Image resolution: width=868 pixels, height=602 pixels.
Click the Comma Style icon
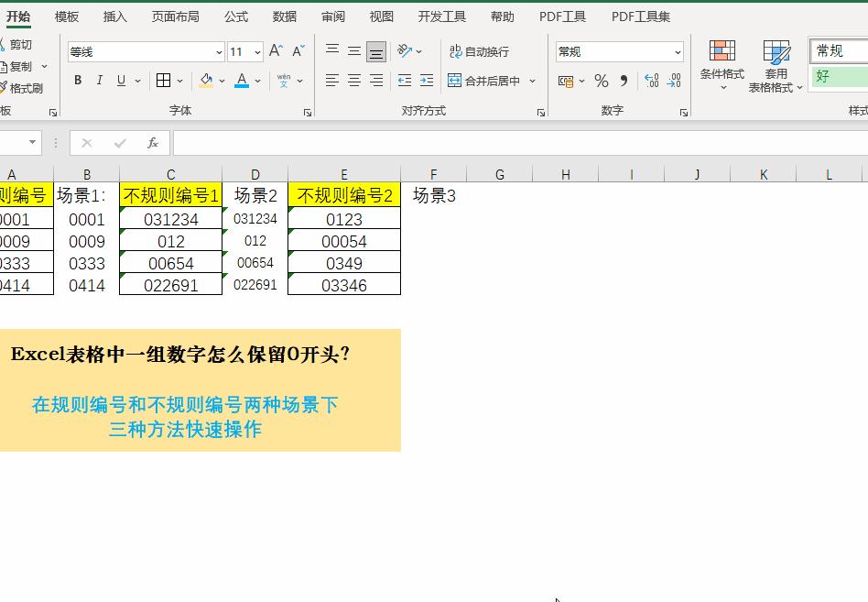pos(623,81)
